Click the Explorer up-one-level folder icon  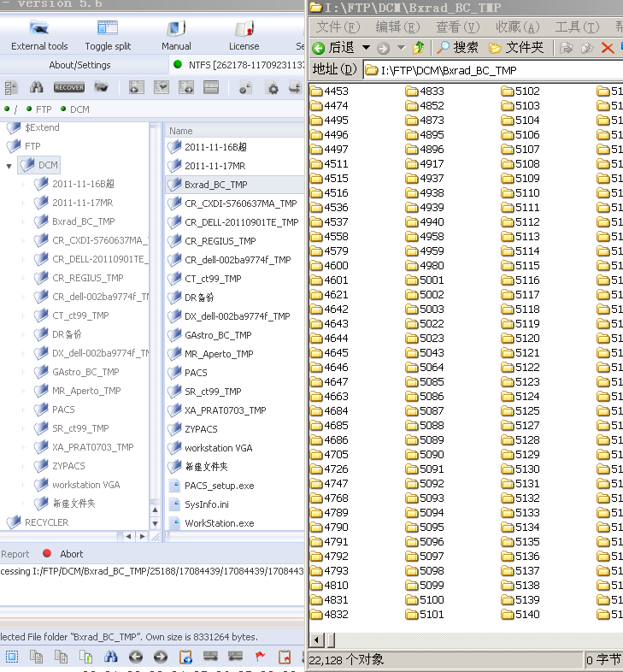point(418,48)
